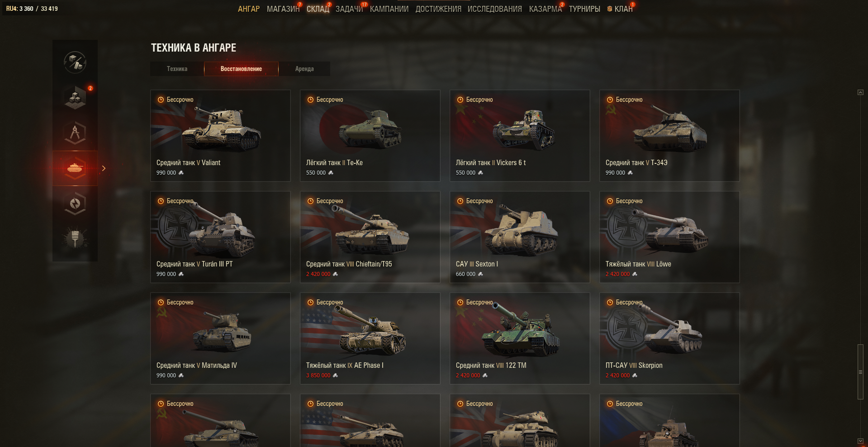The height and width of the screenshot is (447, 868).
Task: Expand the arrow beside the tank sidebar icon
Action: (x=104, y=168)
